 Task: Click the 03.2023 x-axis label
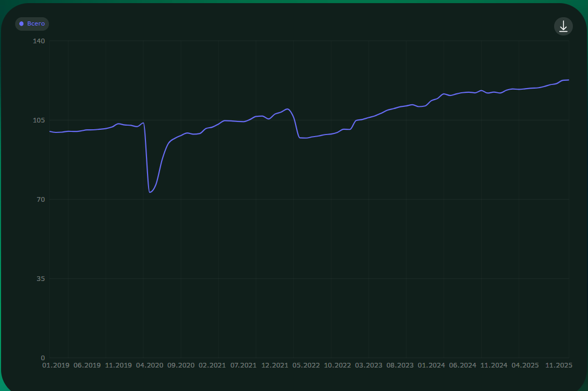pos(369,365)
